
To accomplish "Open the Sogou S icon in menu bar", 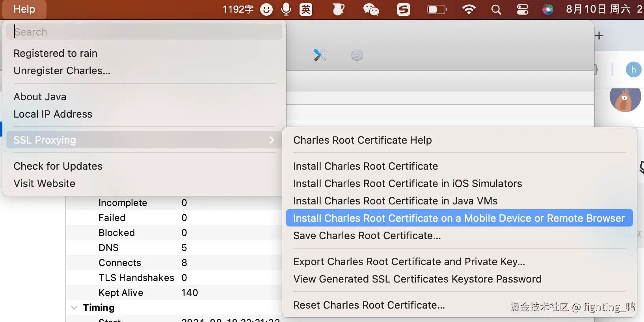I will click(404, 9).
